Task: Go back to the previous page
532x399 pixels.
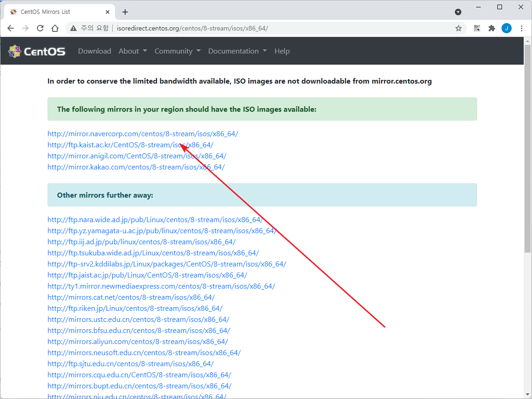Action: 11,29
